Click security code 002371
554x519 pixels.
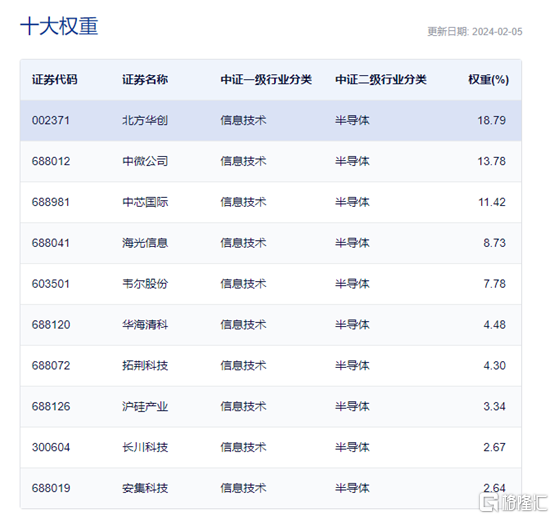pyautogui.click(x=51, y=120)
